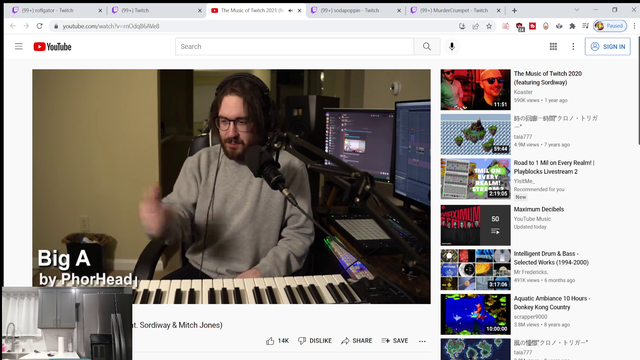Click the address bar URL

pyautogui.click(x=111, y=26)
